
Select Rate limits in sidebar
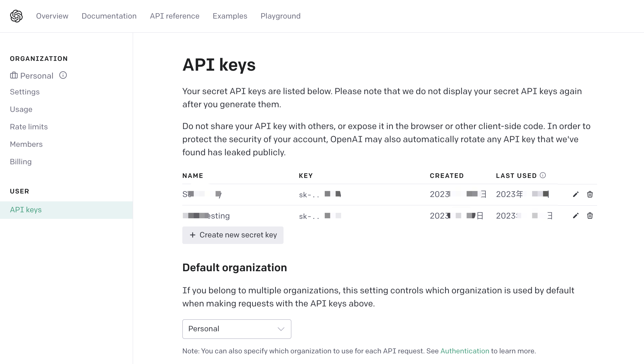29,127
